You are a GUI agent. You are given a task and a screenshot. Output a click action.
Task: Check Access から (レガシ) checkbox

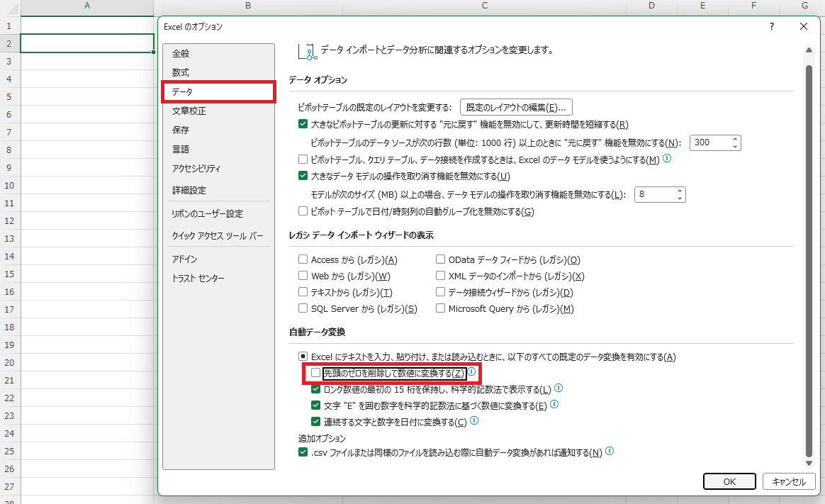(303, 259)
